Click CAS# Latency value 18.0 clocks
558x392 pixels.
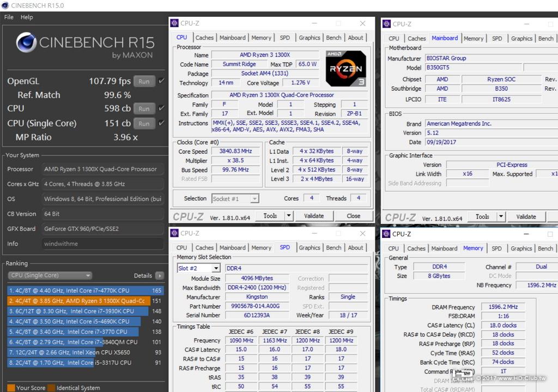[x=503, y=325]
